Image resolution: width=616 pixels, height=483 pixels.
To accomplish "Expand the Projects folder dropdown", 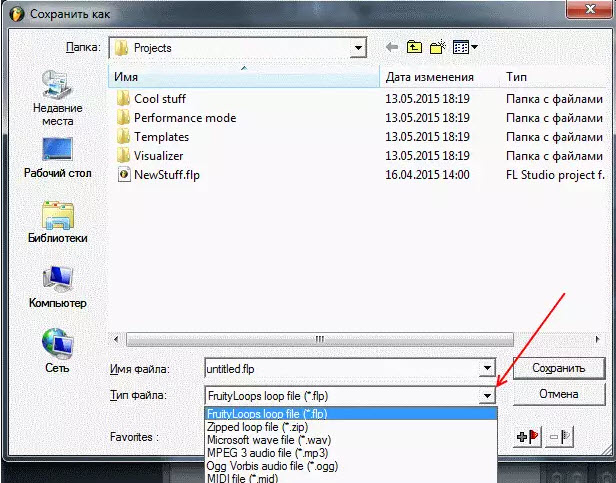I will click(x=357, y=47).
